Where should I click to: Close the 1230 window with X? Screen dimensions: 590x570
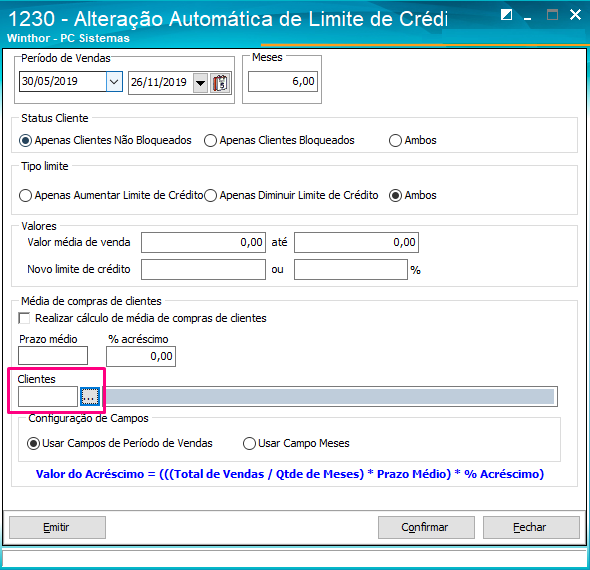pyautogui.click(x=575, y=15)
